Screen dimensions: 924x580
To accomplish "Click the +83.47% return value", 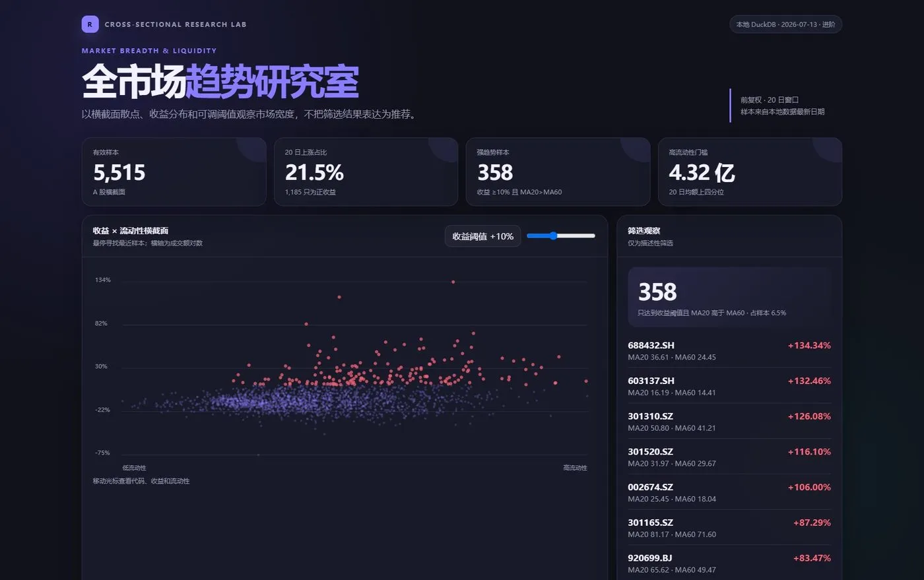I will pyautogui.click(x=812, y=558).
